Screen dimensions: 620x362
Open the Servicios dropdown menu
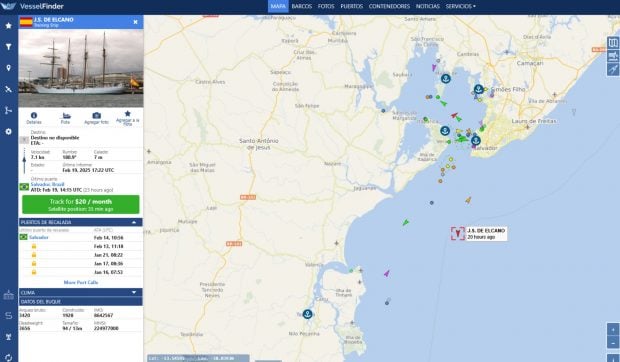460,6
